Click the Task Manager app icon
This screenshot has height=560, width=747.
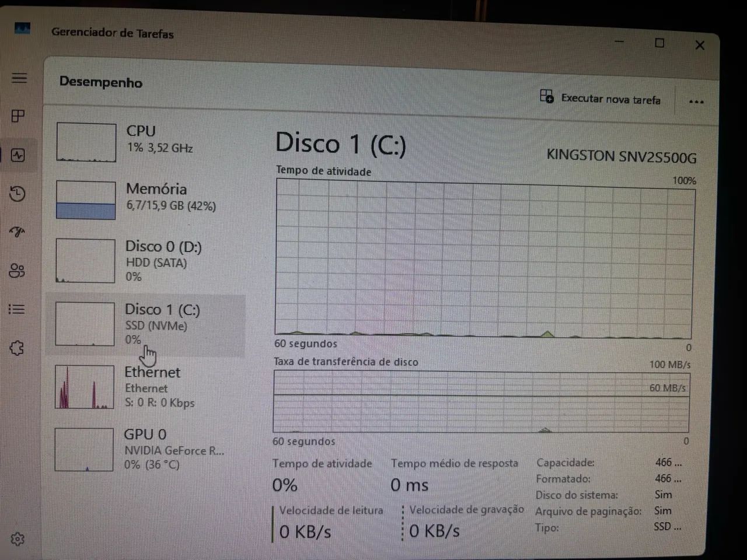click(22, 28)
